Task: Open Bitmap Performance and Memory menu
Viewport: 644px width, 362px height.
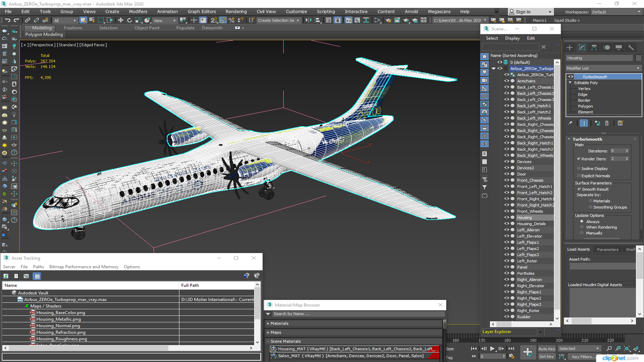Action: (x=84, y=267)
